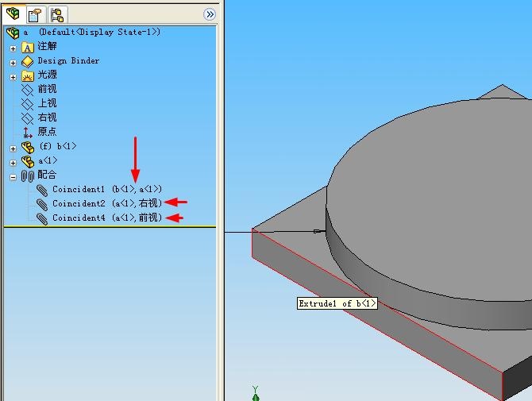This screenshot has height=401, width=532.
Task: Click the Coincident1 mate paperclip icon
Action: click(42, 191)
